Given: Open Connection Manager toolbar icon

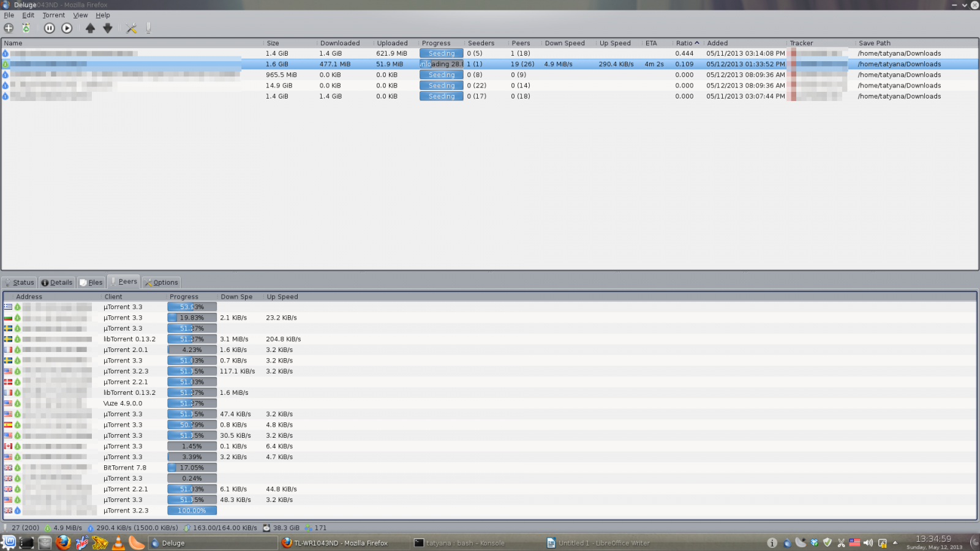Looking at the screenshot, I should click(x=148, y=28).
